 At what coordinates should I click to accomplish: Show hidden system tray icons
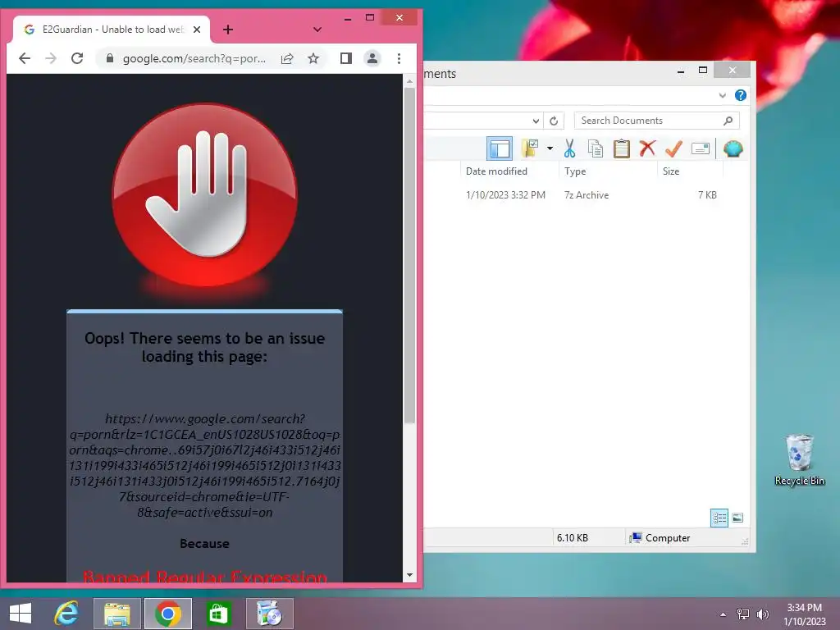[x=724, y=614]
